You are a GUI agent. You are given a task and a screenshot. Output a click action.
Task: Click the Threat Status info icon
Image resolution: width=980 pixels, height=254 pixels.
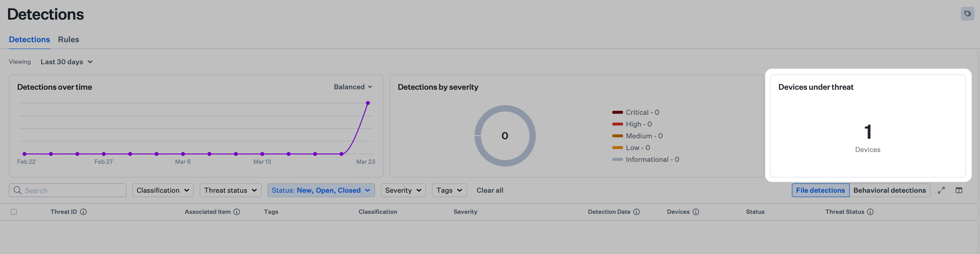pos(870,212)
